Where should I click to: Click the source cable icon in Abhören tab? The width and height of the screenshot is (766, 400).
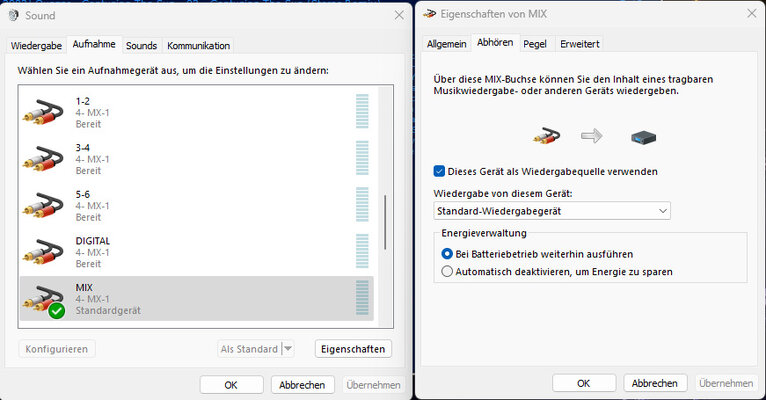pyautogui.click(x=547, y=136)
